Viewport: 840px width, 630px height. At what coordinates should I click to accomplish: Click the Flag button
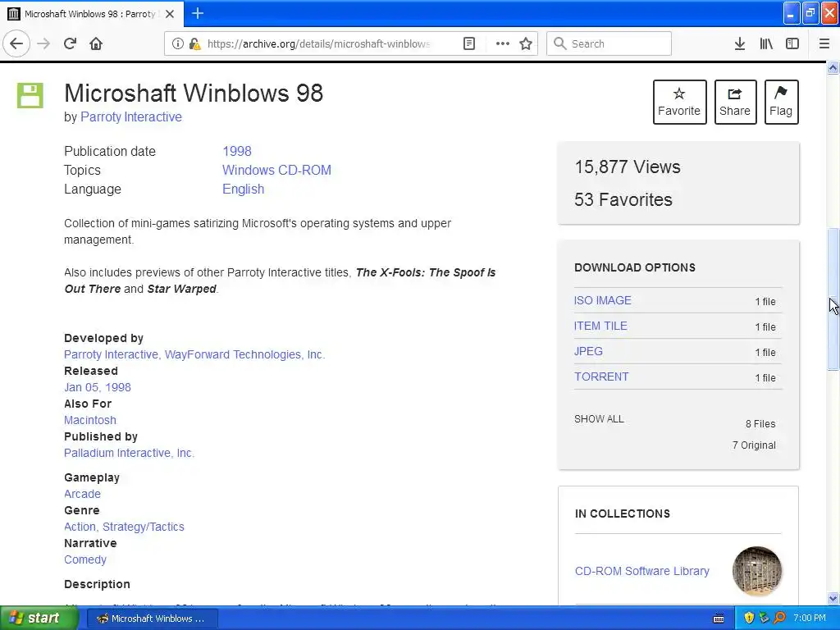click(x=781, y=102)
